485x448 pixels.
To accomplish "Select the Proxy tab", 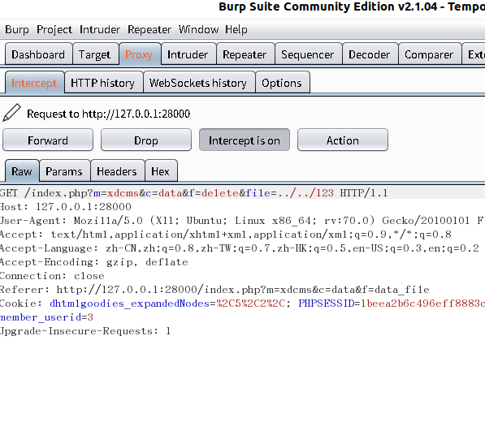I will coord(139,54).
